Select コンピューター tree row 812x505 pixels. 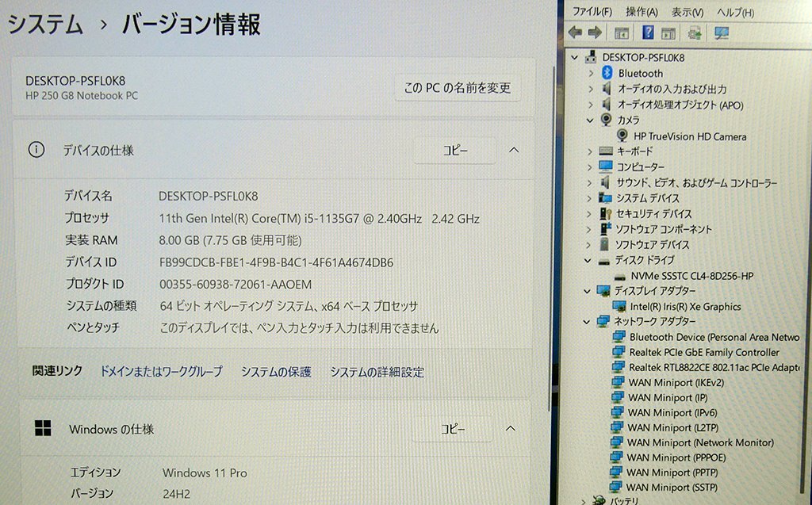click(632, 166)
